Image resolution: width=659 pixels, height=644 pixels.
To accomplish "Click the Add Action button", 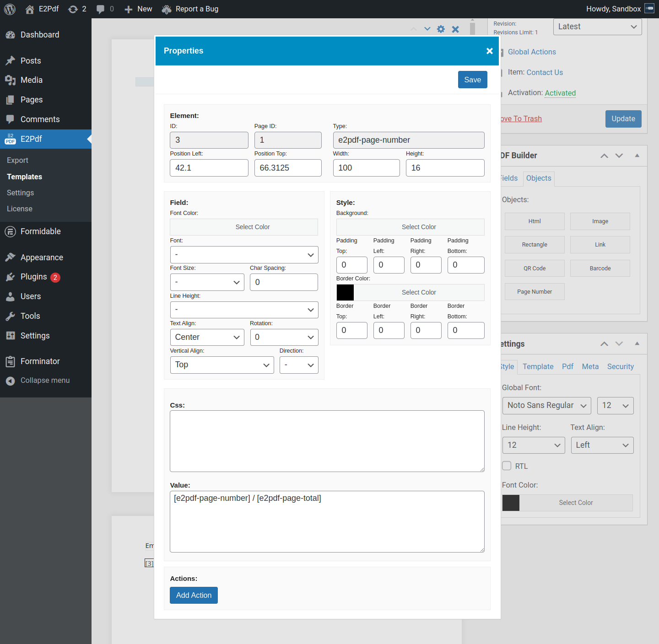I will tap(194, 595).
